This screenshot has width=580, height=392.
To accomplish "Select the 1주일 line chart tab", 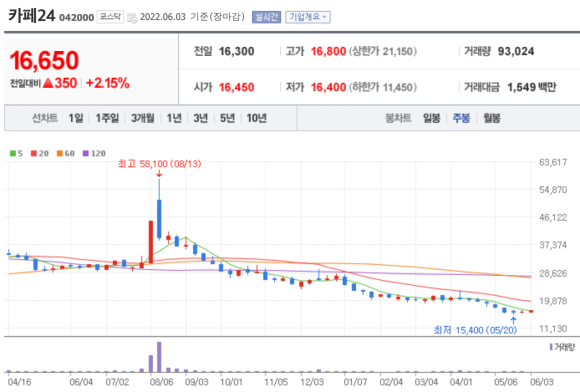I will point(107,118).
